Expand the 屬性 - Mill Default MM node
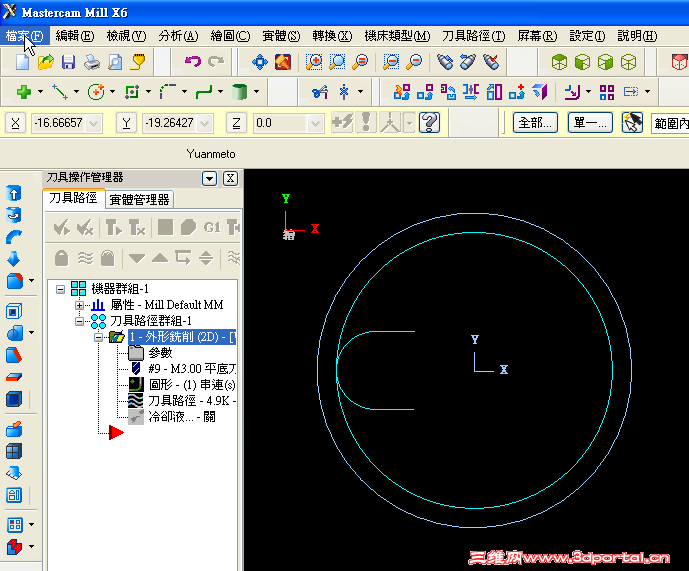The width and height of the screenshot is (689, 571). point(79,305)
